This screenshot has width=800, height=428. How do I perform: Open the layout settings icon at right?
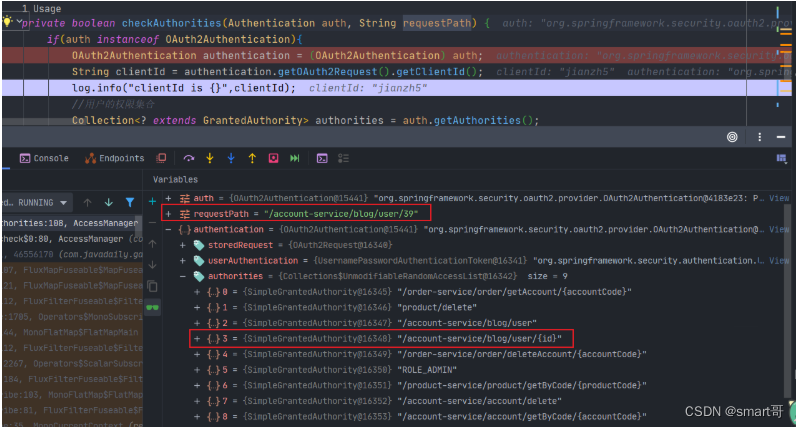(781, 158)
